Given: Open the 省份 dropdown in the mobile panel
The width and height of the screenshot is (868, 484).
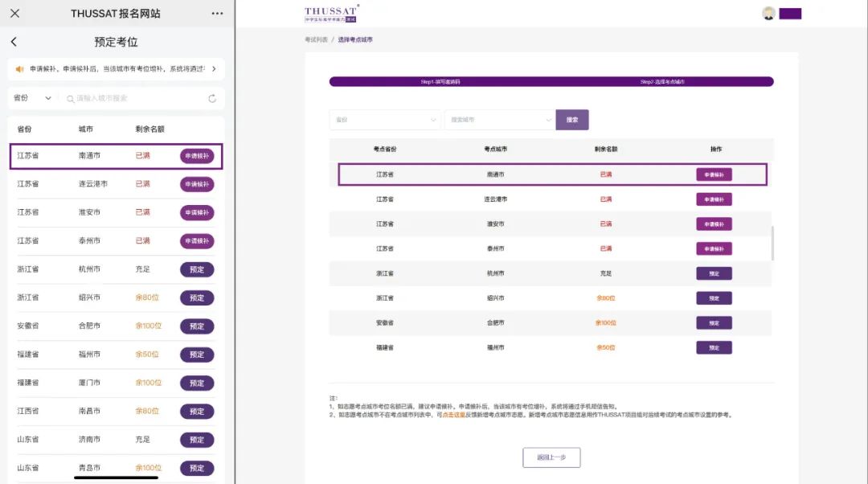Looking at the screenshot, I should pos(32,97).
